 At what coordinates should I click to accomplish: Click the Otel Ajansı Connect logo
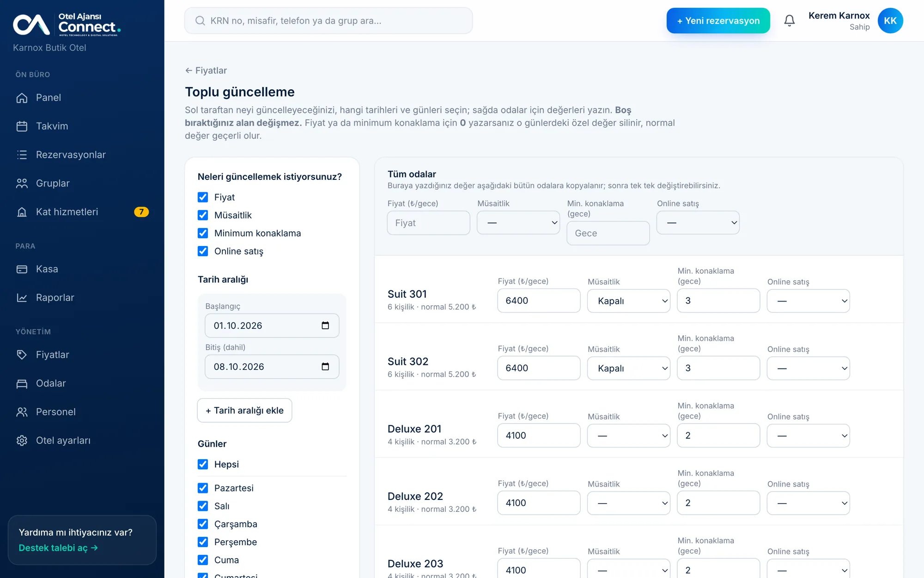(x=67, y=25)
